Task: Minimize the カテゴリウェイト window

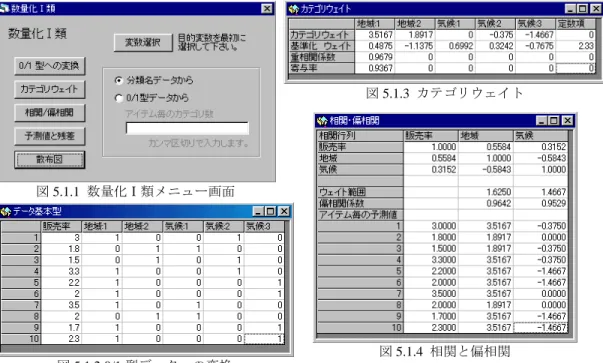Action: (571, 9)
